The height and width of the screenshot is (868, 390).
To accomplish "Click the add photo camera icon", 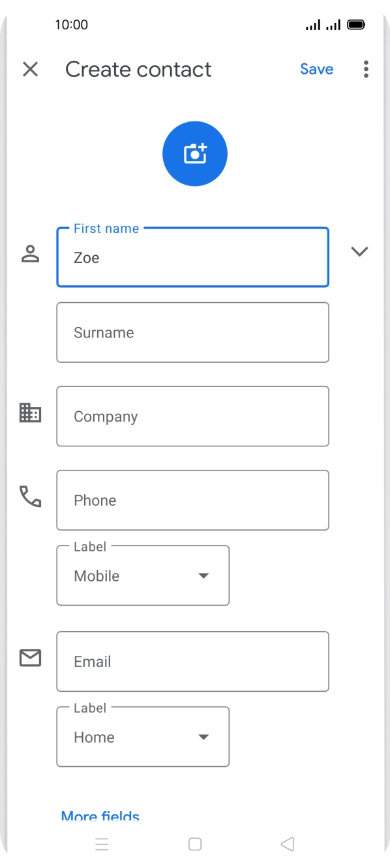I will coord(194,153).
